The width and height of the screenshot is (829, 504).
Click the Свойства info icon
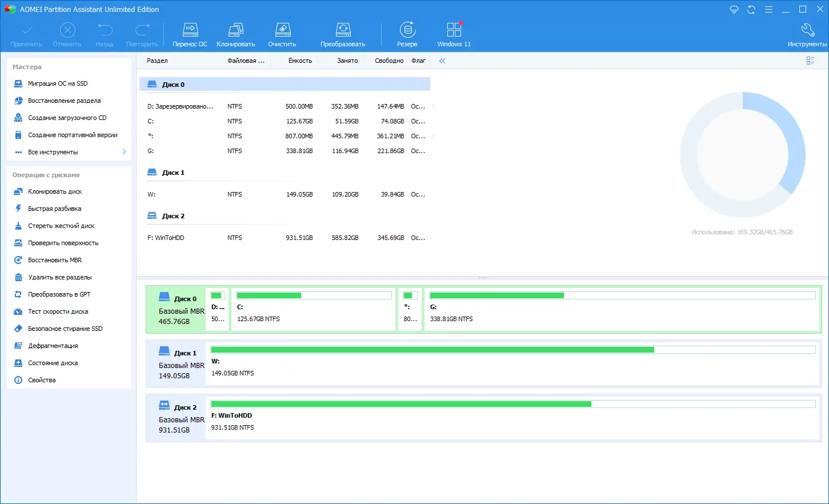pyautogui.click(x=18, y=380)
